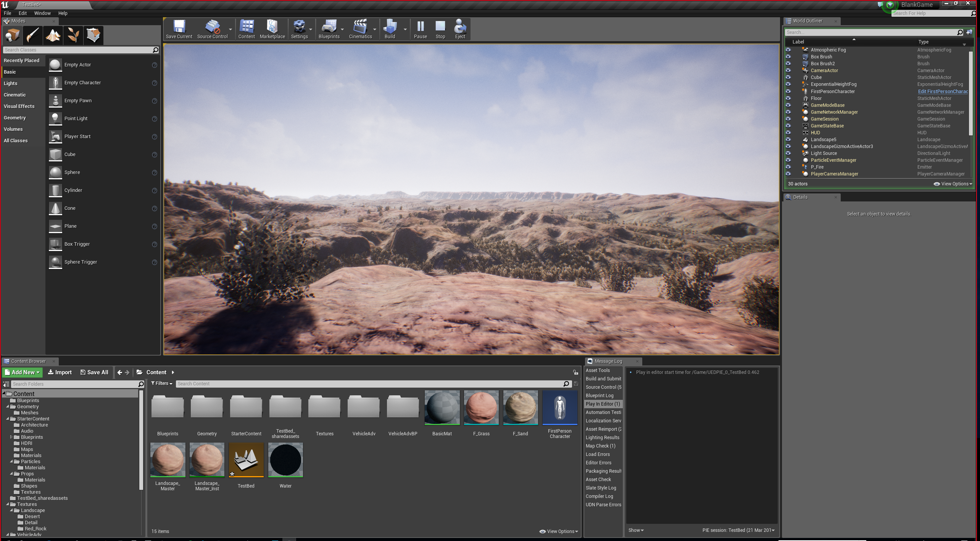Click the Content Browser lock icon

tap(575, 372)
